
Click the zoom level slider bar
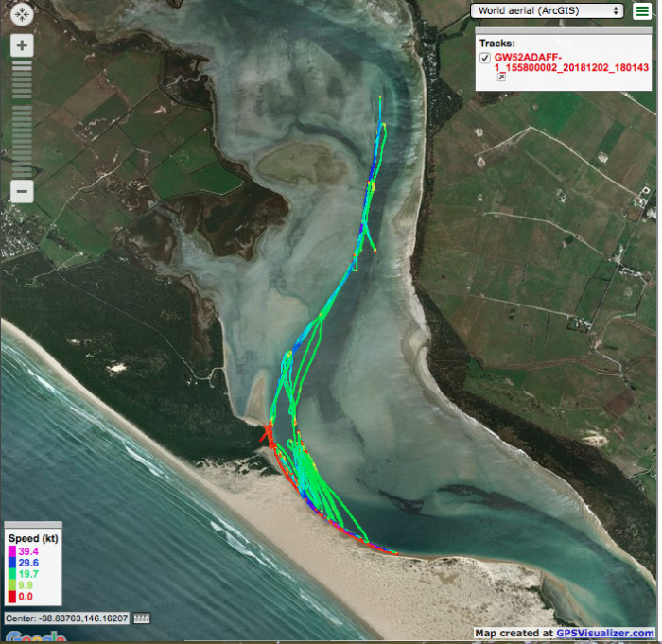[x=22, y=118]
